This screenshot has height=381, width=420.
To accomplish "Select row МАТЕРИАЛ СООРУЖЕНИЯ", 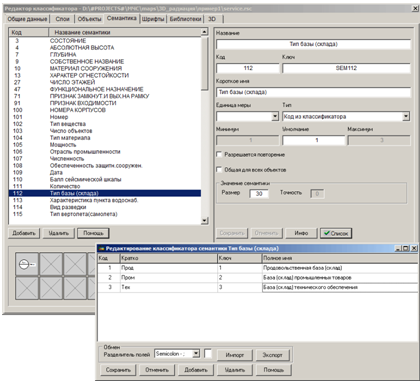I will pos(105,68).
